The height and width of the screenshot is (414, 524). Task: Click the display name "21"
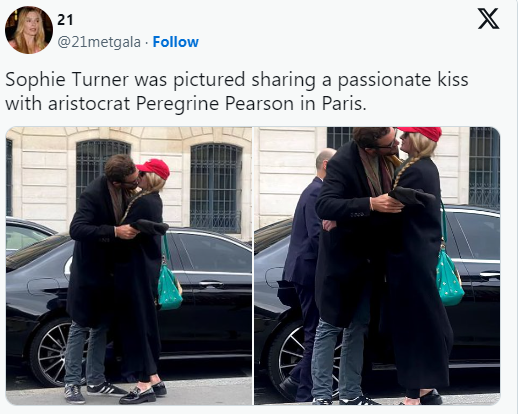(x=65, y=20)
